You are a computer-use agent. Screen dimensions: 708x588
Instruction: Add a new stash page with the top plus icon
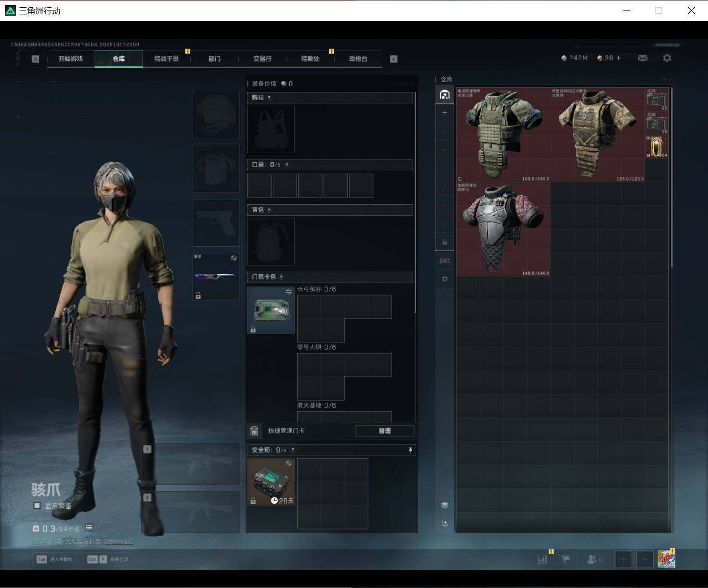pyautogui.click(x=445, y=113)
